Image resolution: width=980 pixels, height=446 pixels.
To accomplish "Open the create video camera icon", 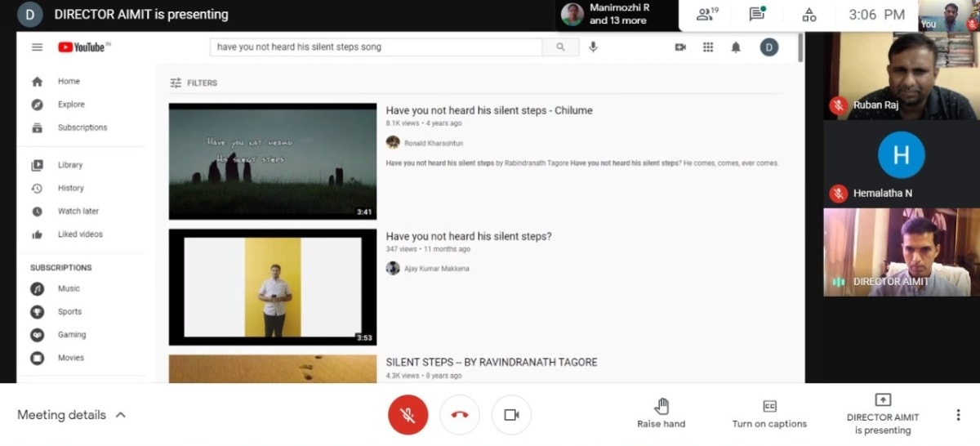I will click(x=680, y=47).
